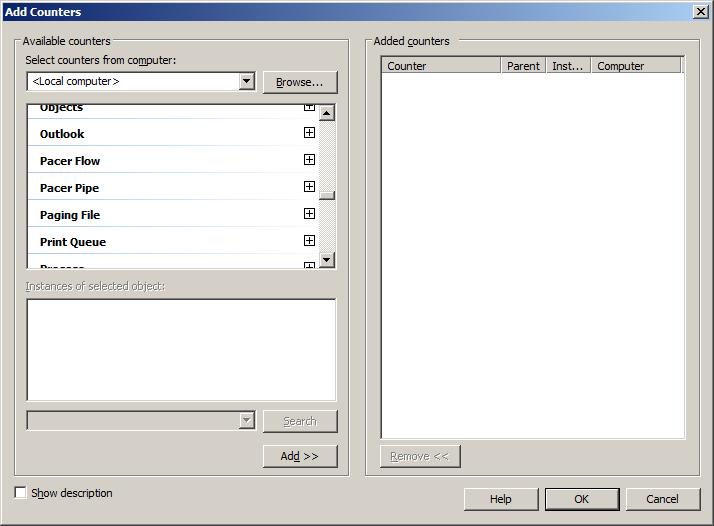Expand the Pacer Pipe counter category

[309, 187]
